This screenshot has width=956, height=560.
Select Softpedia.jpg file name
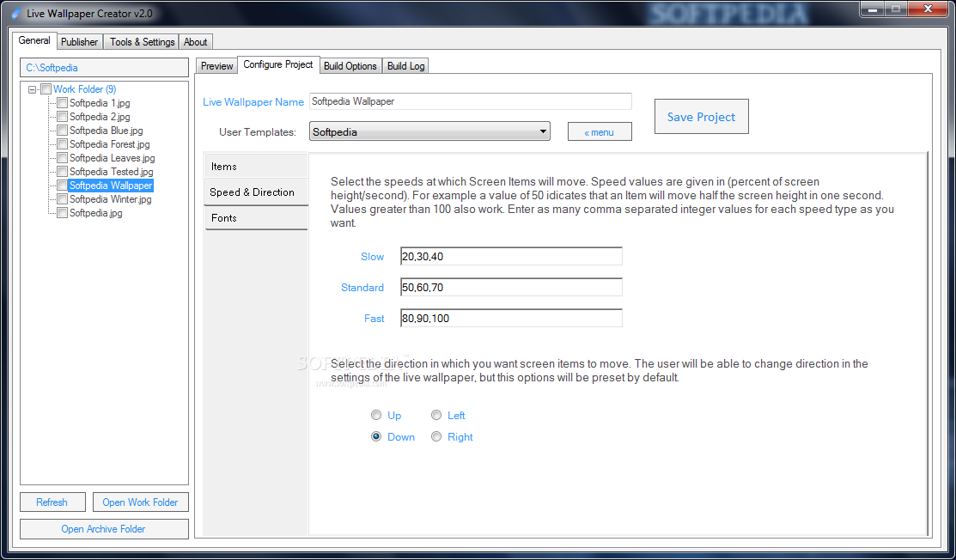pos(95,213)
